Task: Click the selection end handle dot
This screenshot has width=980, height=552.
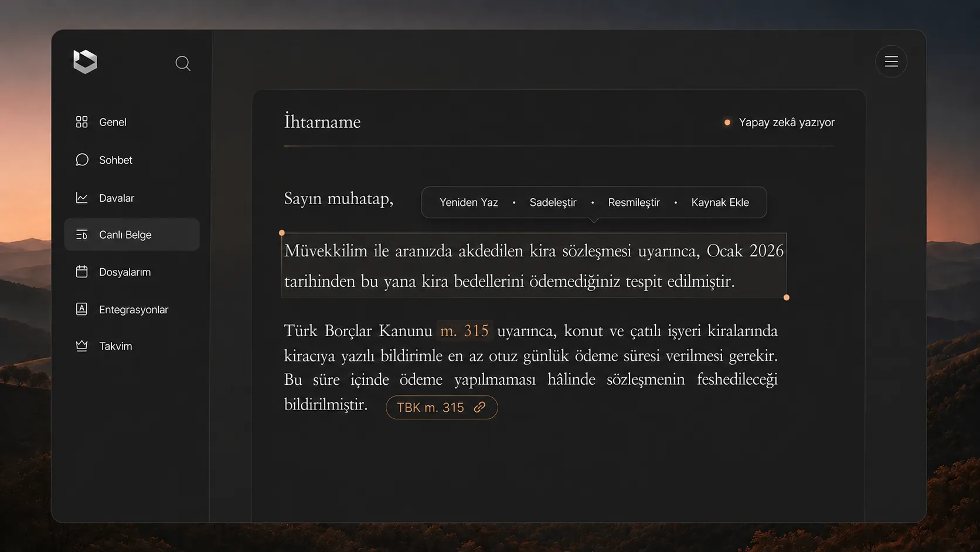Action: 787,297
